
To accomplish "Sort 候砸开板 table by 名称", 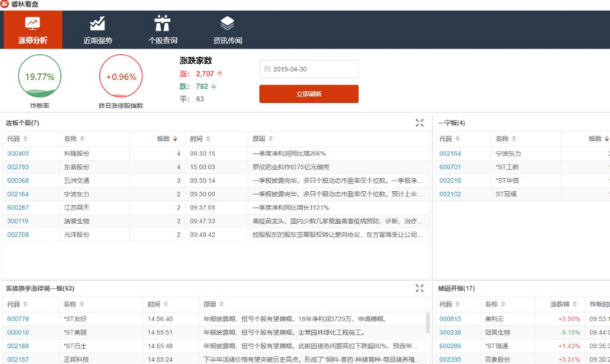I will tap(503, 304).
